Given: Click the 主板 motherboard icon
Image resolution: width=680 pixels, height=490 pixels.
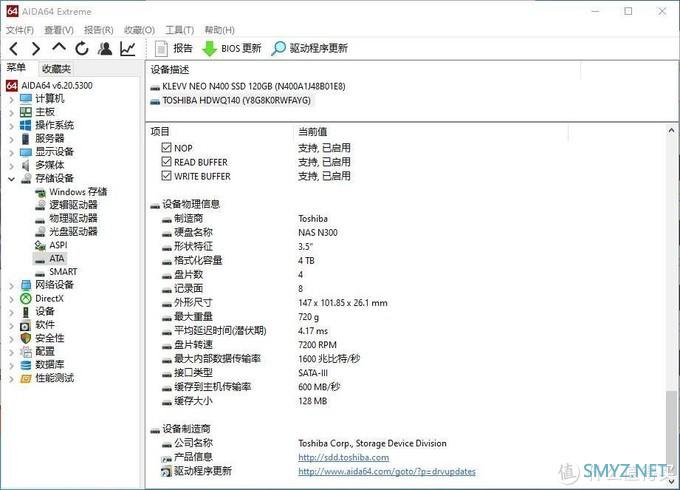Looking at the screenshot, I should tap(26, 112).
